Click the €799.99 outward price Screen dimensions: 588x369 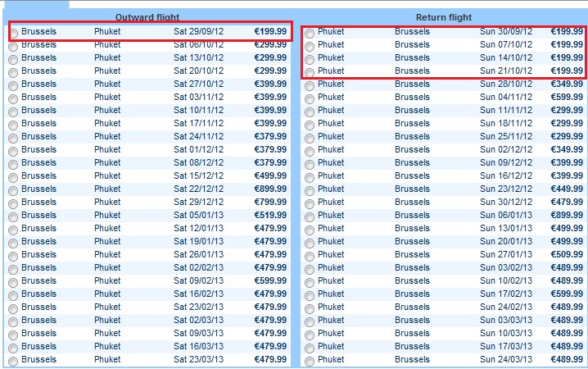click(270, 202)
